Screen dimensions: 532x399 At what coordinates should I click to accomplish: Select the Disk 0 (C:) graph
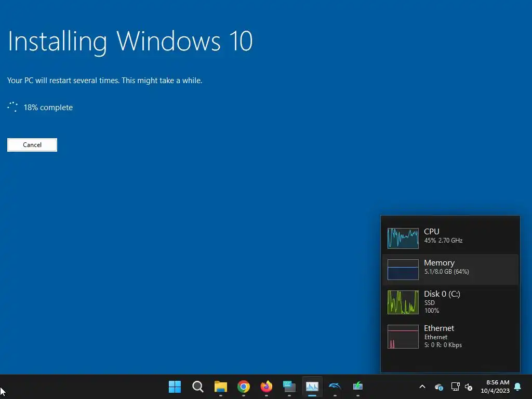pyautogui.click(x=403, y=302)
